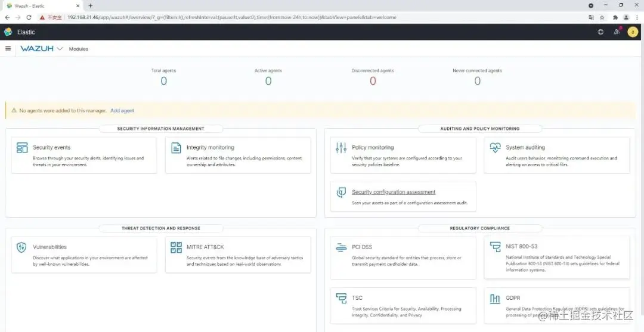Click the not secure warning icon
Viewport: 644px width, 332px height.
pos(42,17)
